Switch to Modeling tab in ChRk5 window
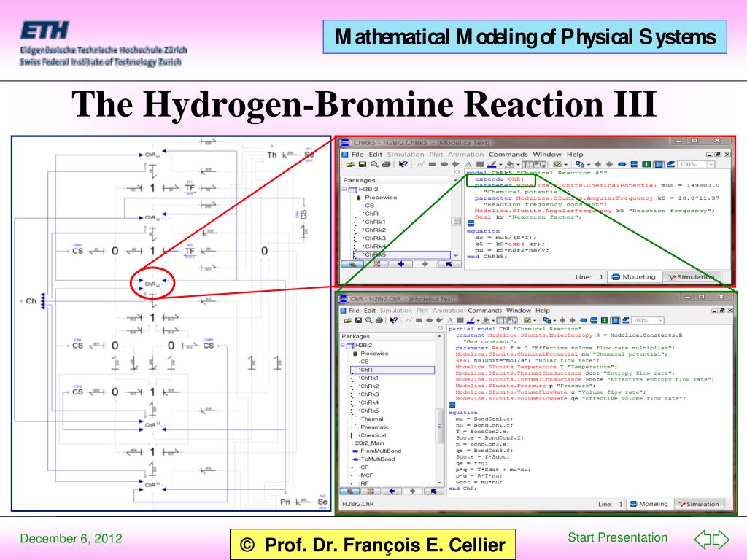This screenshot has width=747, height=560. coord(634,276)
